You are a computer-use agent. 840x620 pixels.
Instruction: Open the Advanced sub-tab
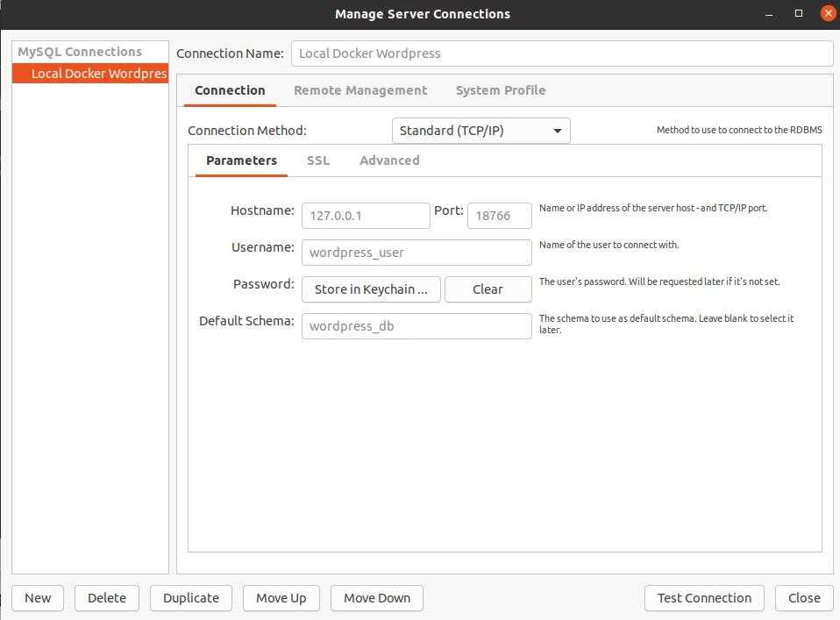[389, 160]
